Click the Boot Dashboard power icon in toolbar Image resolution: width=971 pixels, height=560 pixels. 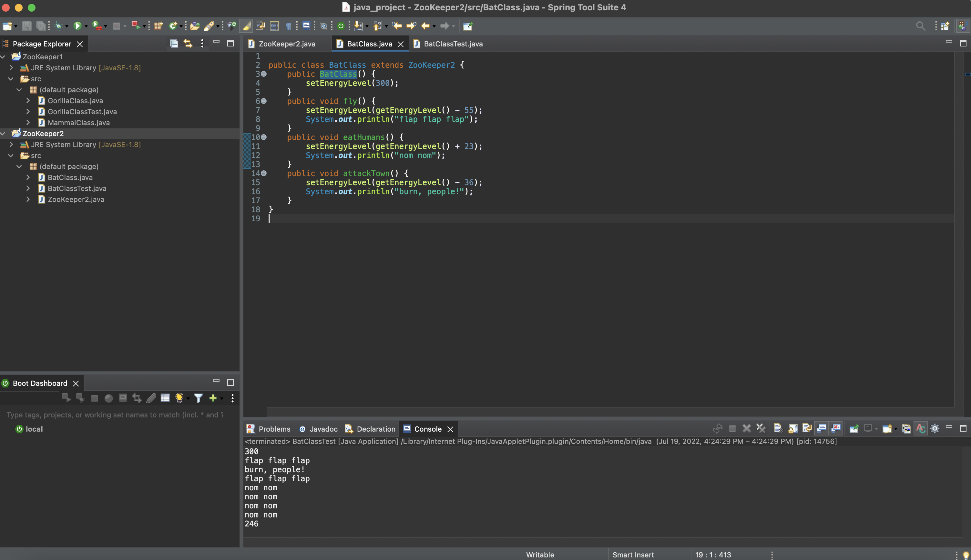(341, 26)
